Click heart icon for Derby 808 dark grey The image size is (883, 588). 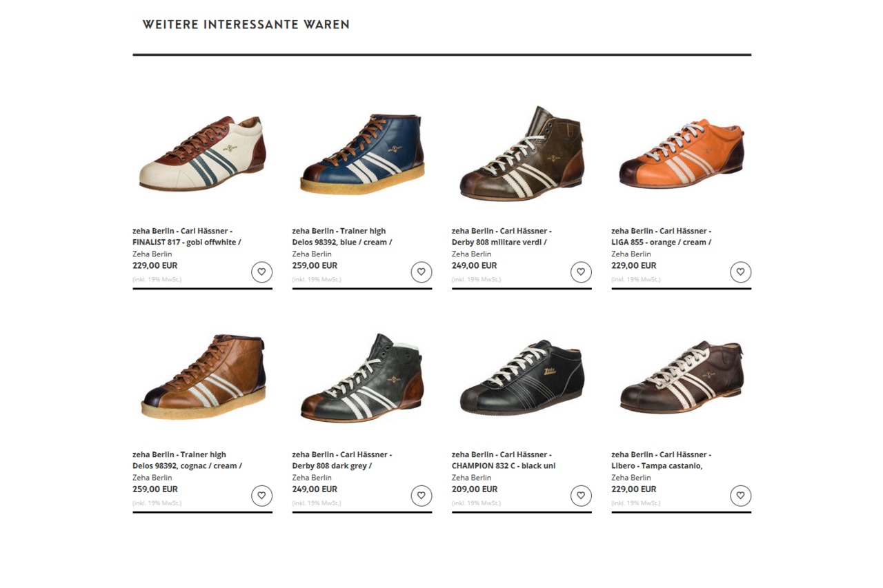pyautogui.click(x=421, y=496)
